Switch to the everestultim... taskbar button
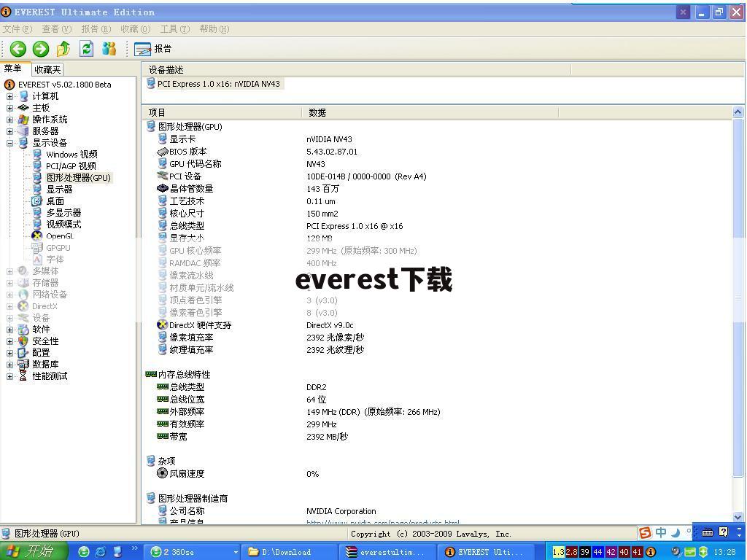The height and width of the screenshot is (560, 747). tap(387, 552)
